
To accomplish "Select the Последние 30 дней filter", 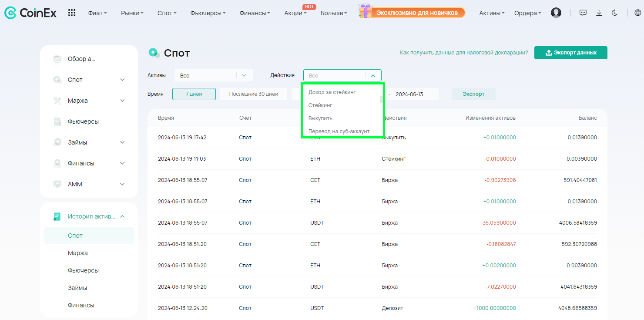I will (253, 94).
